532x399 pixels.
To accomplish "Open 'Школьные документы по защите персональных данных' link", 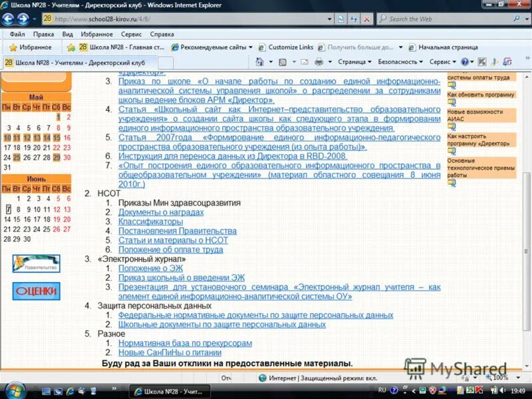I will [222, 325].
